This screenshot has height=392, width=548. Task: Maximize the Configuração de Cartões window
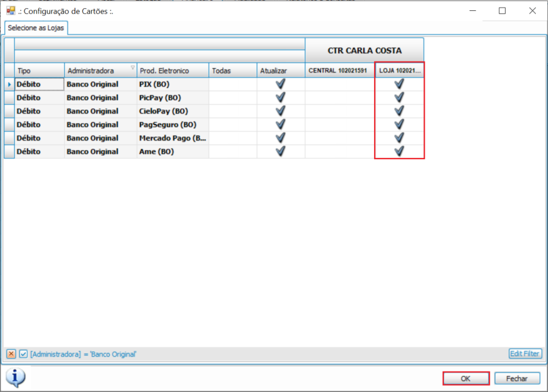coord(502,11)
